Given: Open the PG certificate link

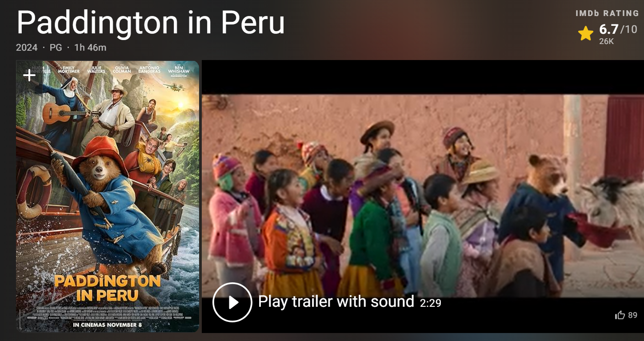Looking at the screenshot, I should [56, 48].
